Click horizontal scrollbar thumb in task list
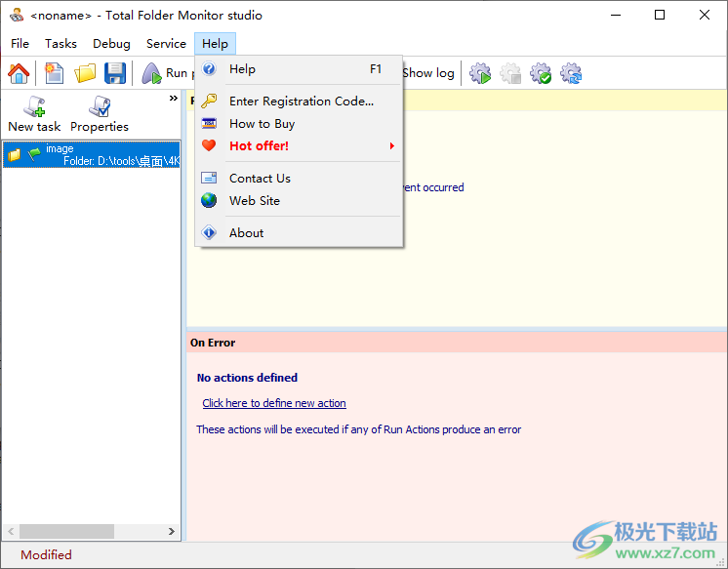 [67, 531]
